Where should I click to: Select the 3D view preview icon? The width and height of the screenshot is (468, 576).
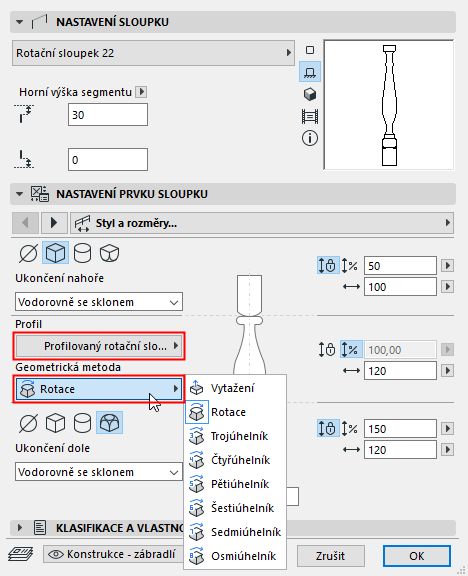pos(310,94)
